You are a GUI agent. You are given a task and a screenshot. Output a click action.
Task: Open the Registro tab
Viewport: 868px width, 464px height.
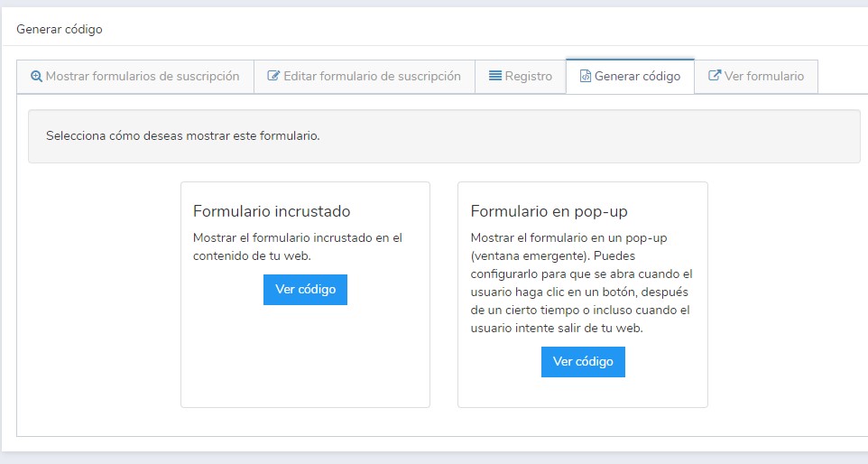(x=521, y=77)
